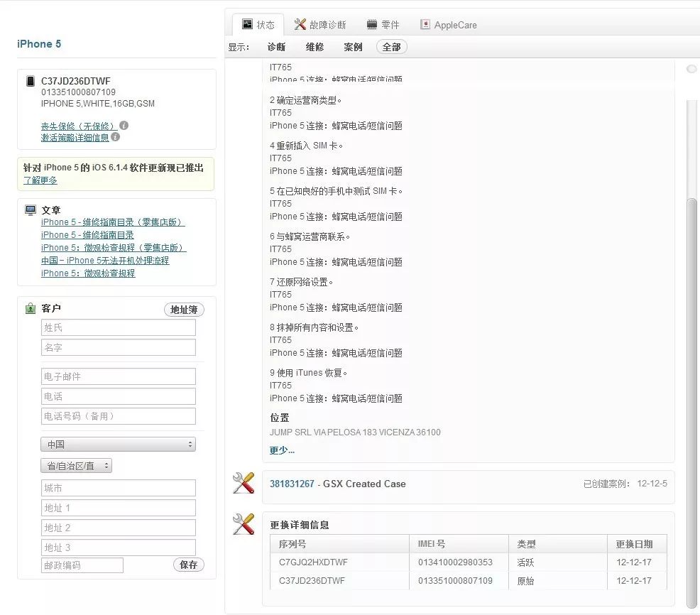Click the 序列号 column header
The width and height of the screenshot is (700, 615).
pos(340,543)
